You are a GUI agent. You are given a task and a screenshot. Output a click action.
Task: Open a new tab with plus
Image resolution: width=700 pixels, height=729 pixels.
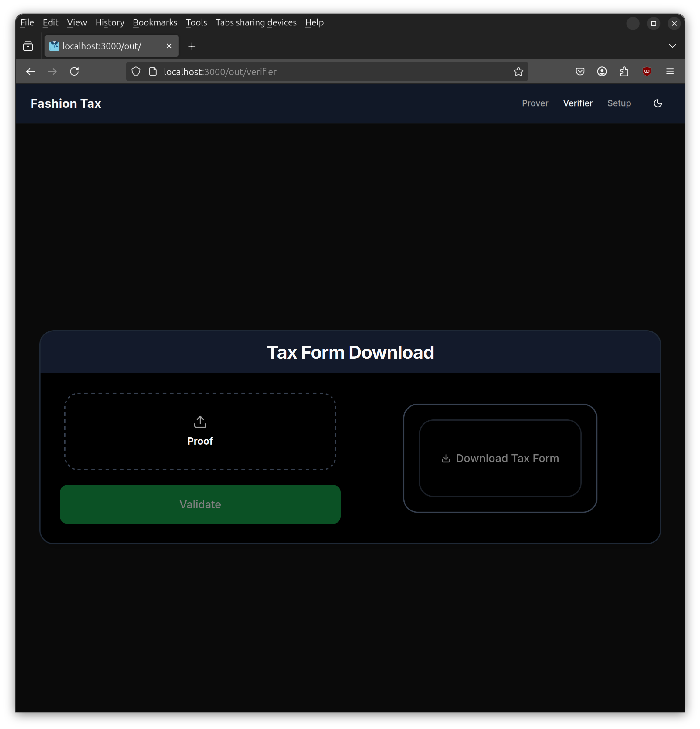pos(192,46)
